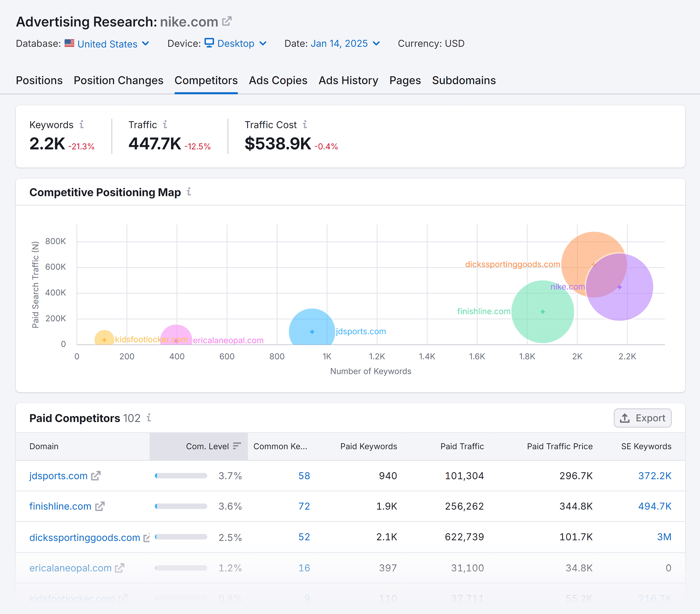
Task: Open the Subdomains tab
Action: 464,80
